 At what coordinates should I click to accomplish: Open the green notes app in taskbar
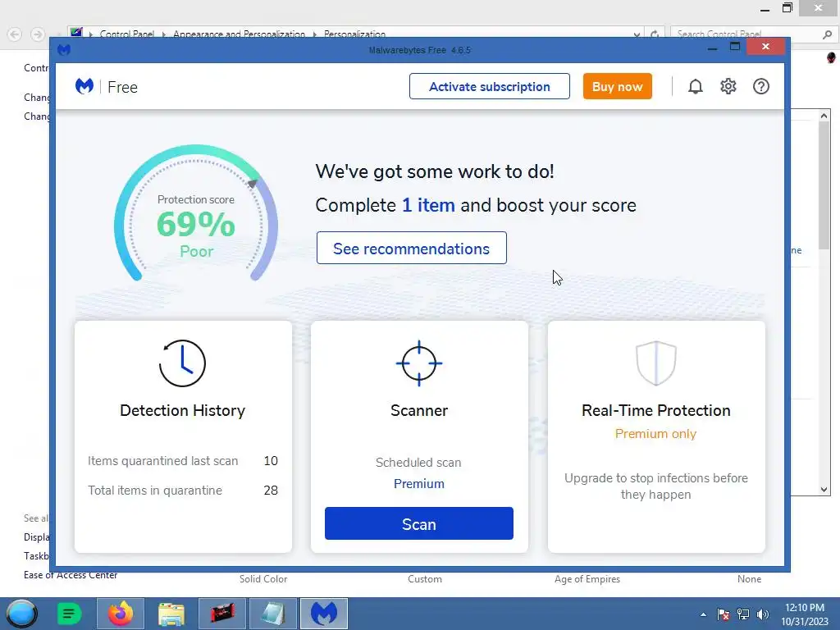69,614
